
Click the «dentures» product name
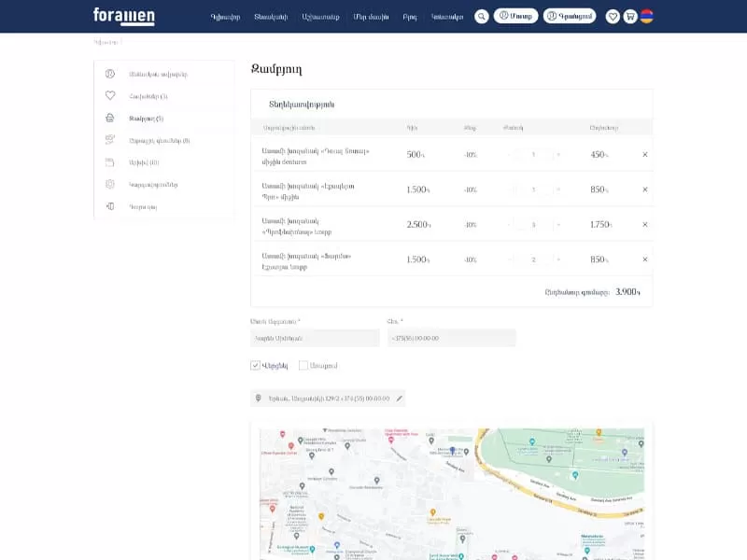tap(316, 156)
